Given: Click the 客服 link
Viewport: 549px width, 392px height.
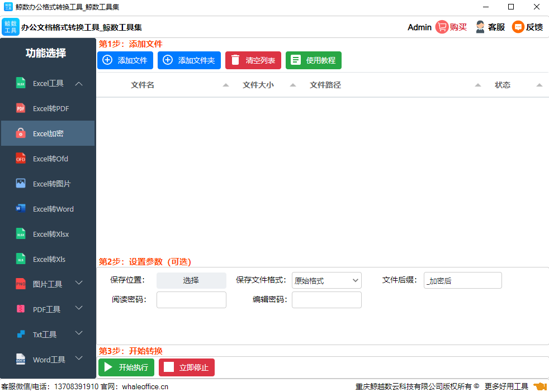Looking at the screenshot, I should [x=496, y=27].
